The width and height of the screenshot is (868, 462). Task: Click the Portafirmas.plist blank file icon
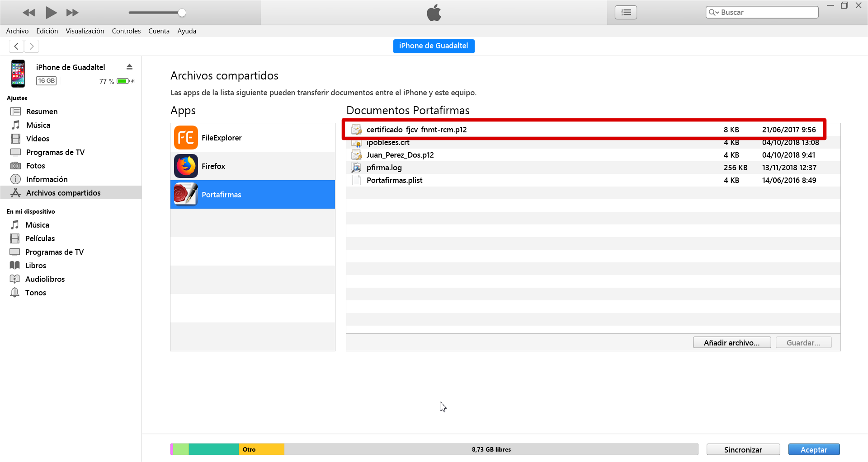coord(356,180)
